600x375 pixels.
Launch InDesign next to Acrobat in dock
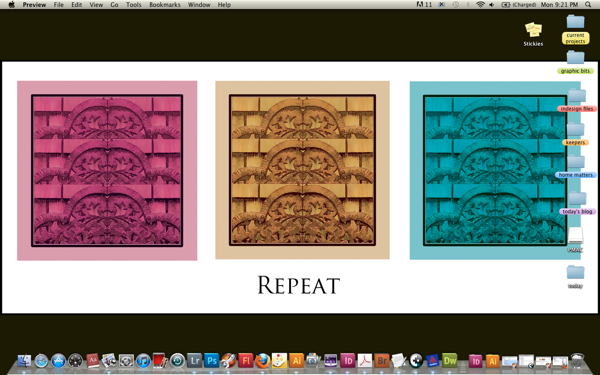(x=347, y=361)
